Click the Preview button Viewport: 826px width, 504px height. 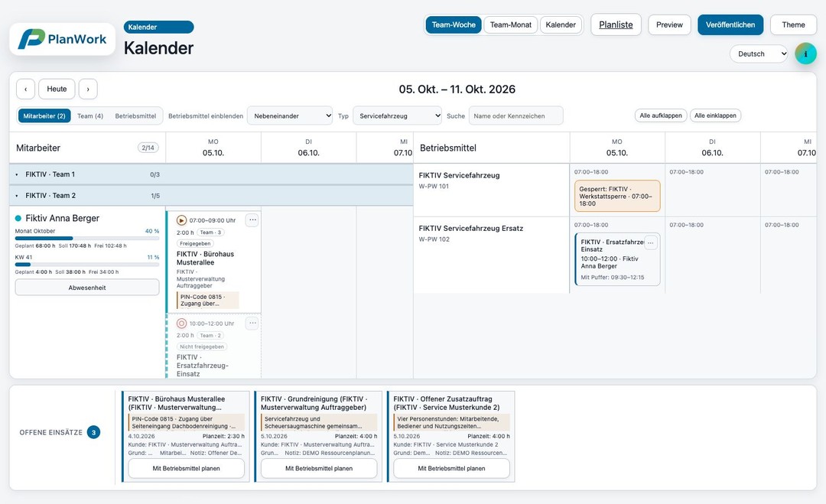point(669,24)
